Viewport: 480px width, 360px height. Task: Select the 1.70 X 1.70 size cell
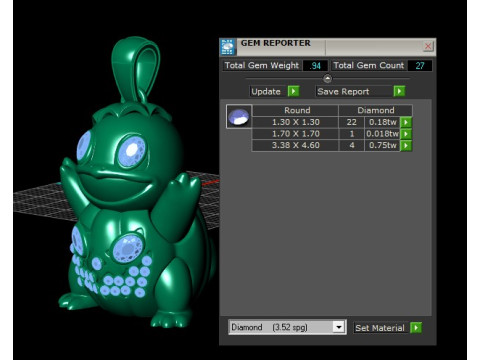tap(295, 134)
